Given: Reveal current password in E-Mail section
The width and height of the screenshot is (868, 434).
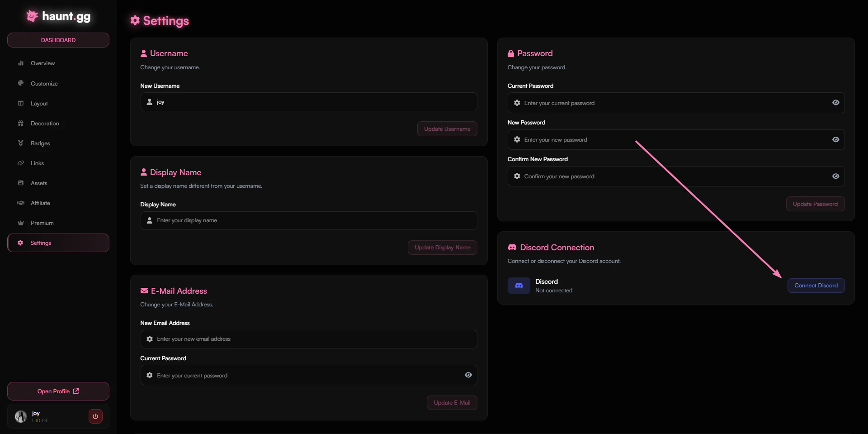Looking at the screenshot, I should (x=468, y=375).
